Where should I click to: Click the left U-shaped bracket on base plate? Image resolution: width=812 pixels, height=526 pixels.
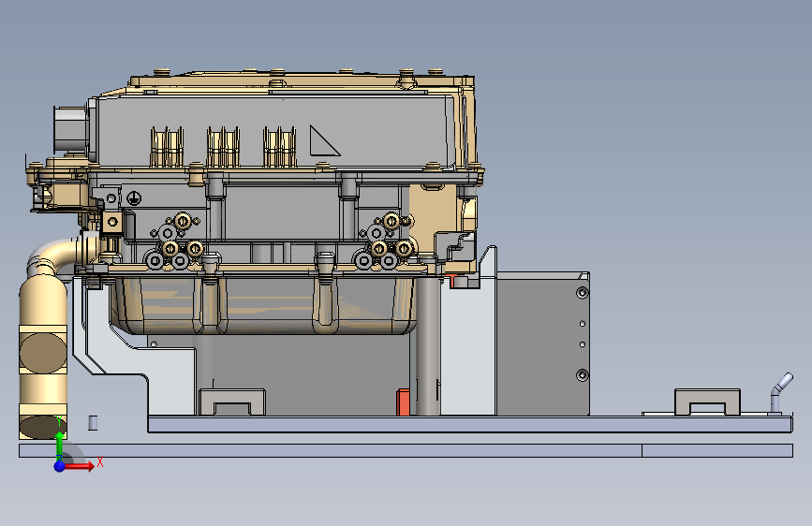click(232, 402)
